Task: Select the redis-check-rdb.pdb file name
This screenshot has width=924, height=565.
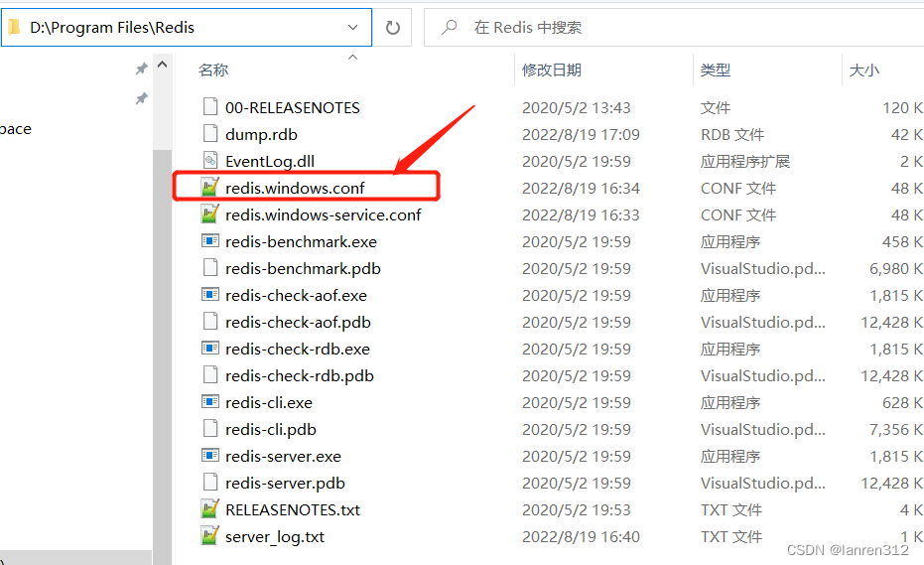Action: (300, 375)
